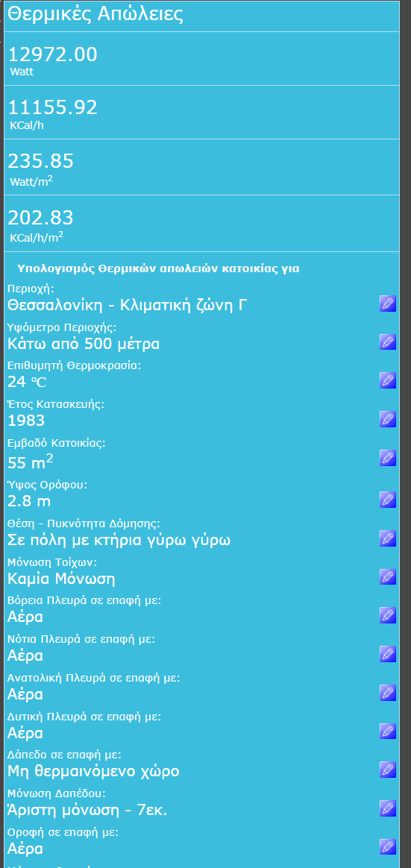Click the Καμία Μόνωση value text
This screenshot has width=411, height=868.
(x=61, y=579)
